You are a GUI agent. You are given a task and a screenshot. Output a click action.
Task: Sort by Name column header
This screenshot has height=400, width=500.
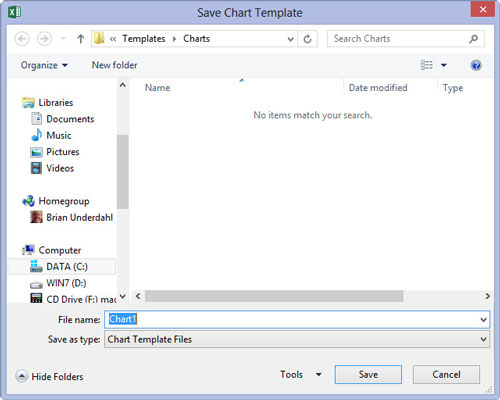pos(157,88)
